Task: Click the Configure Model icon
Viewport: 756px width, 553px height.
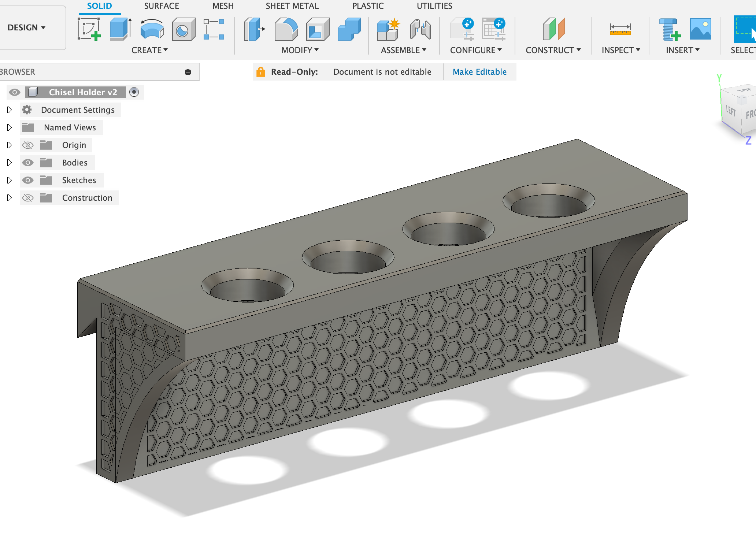Action: [462, 29]
